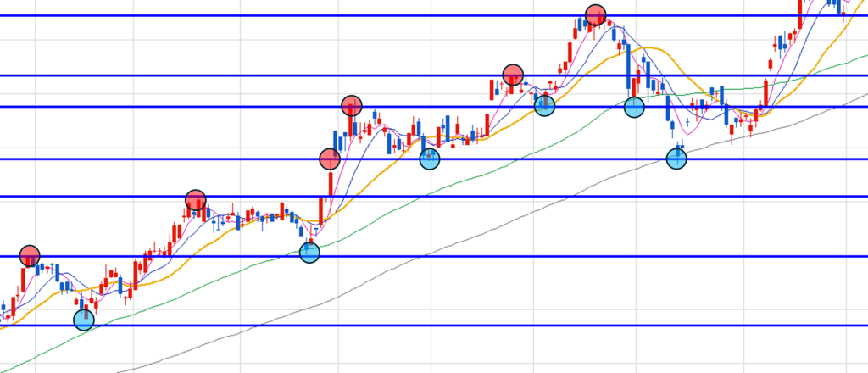Select the fourth blue circle from left
This screenshot has height=373, width=868.
[x=544, y=106]
